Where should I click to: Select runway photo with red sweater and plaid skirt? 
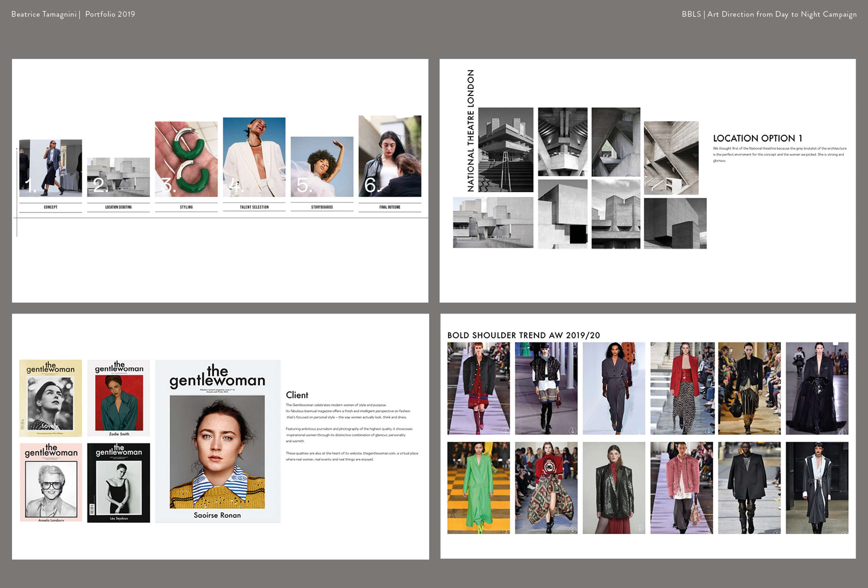546,488
